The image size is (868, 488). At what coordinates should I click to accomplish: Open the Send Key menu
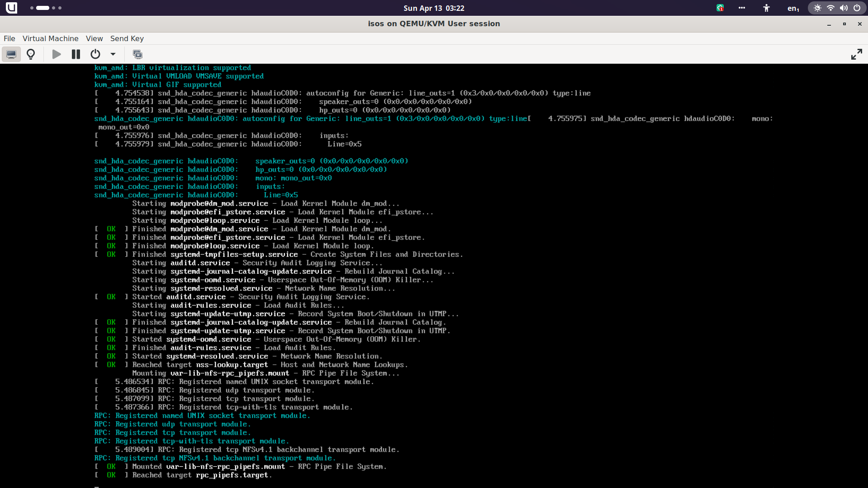[127, 38]
